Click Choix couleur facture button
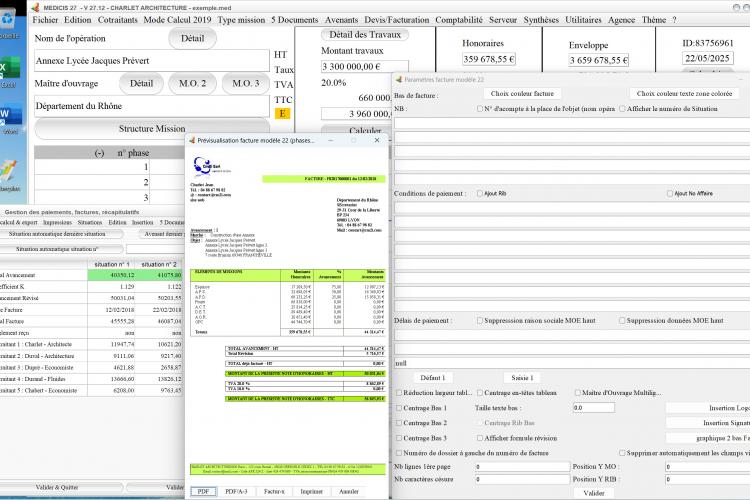 [x=522, y=93]
